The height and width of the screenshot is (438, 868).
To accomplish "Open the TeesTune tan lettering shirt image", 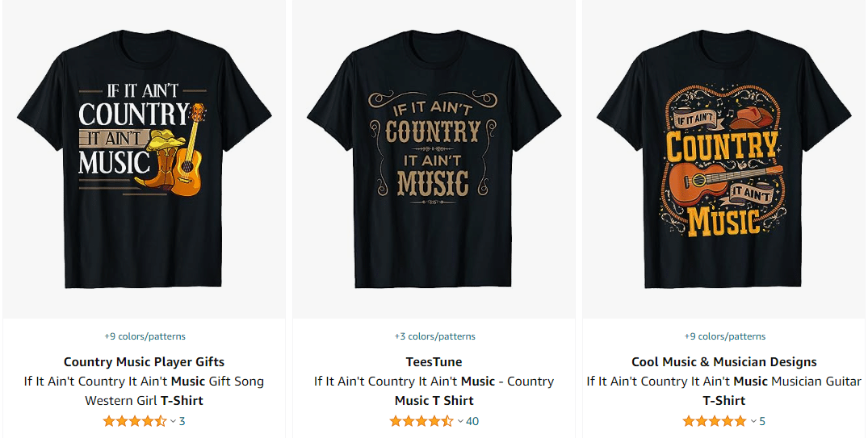I will click(434, 159).
